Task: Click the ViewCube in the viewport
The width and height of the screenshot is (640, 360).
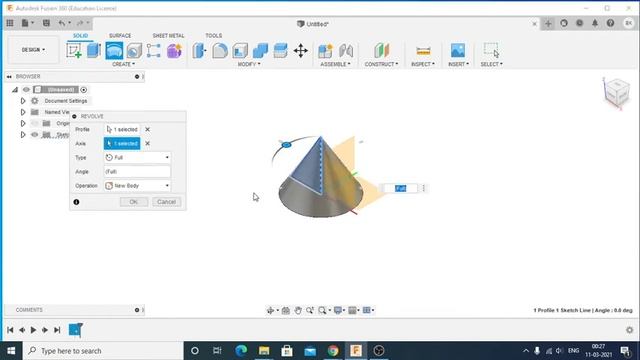Action: coord(616,92)
